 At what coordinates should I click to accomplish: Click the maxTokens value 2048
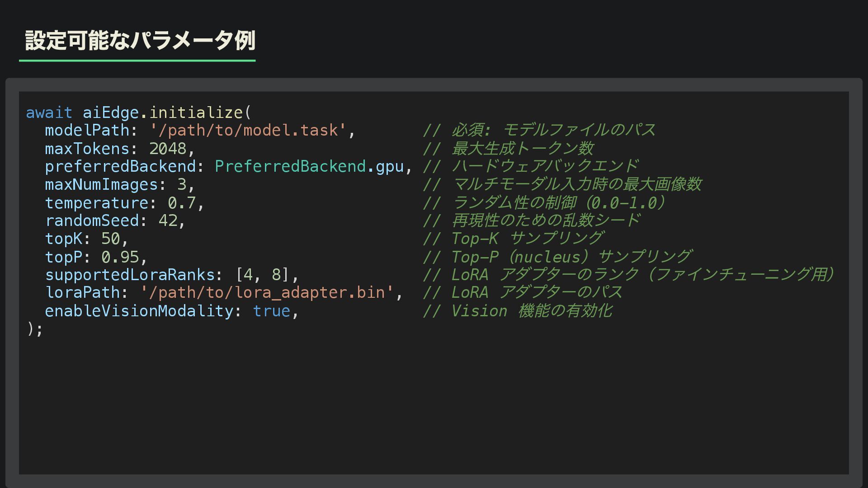point(167,149)
